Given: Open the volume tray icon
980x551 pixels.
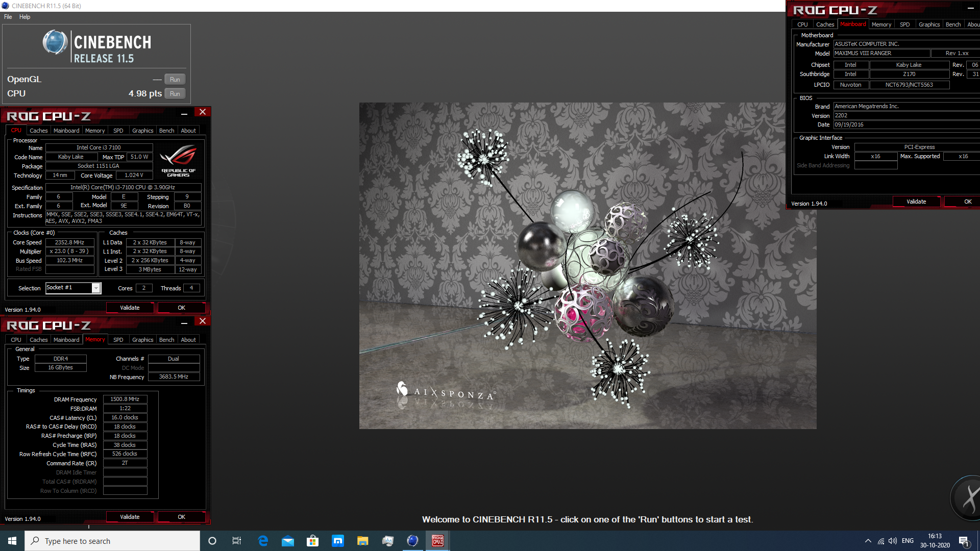Looking at the screenshot, I should [x=893, y=541].
